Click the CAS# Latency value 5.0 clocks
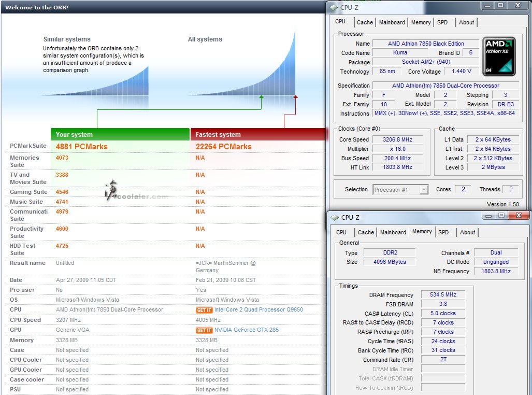 click(443, 313)
